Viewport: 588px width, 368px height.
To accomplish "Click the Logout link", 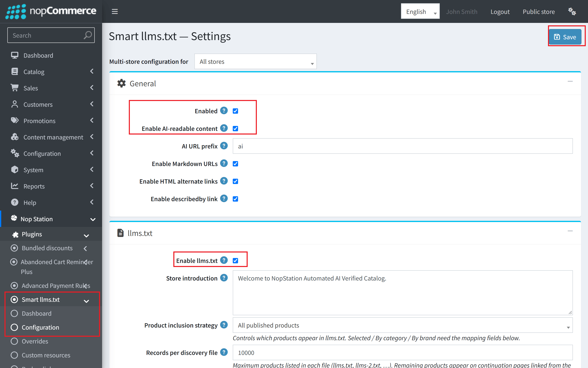I will click(x=500, y=11).
